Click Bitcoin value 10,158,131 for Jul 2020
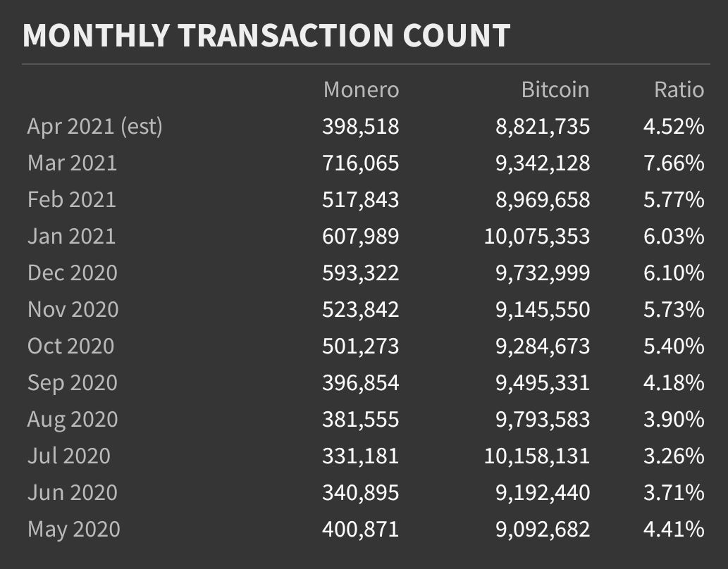Viewport: 728px width, 569px height. click(x=537, y=456)
